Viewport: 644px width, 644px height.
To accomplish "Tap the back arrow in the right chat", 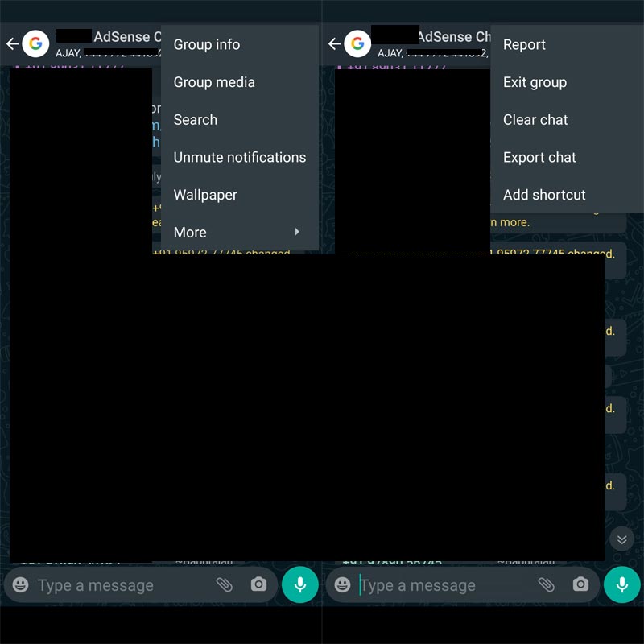I will pos(334,43).
